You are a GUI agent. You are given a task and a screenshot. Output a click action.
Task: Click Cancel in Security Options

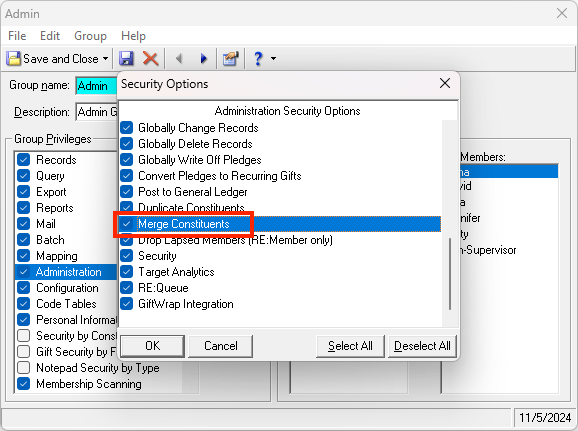coord(220,346)
